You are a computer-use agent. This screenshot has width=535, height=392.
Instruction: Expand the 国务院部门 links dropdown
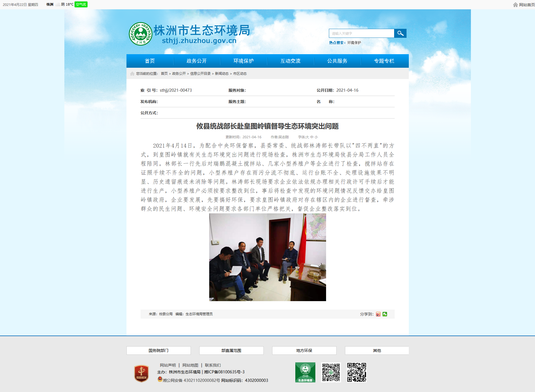[158, 351]
